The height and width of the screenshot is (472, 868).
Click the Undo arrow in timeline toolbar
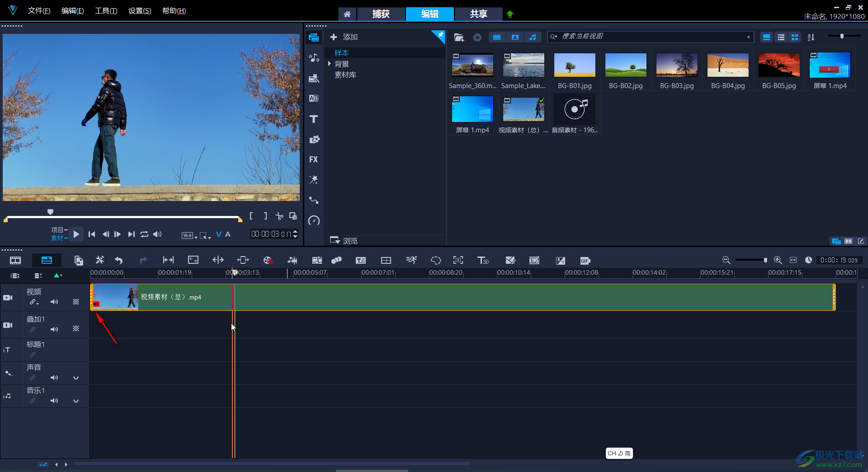[119, 260]
